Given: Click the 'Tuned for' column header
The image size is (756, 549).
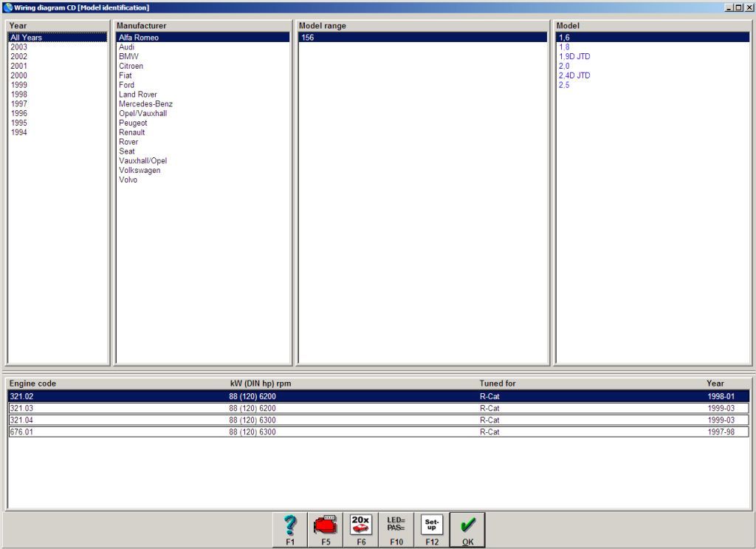Looking at the screenshot, I should click(497, 383).
